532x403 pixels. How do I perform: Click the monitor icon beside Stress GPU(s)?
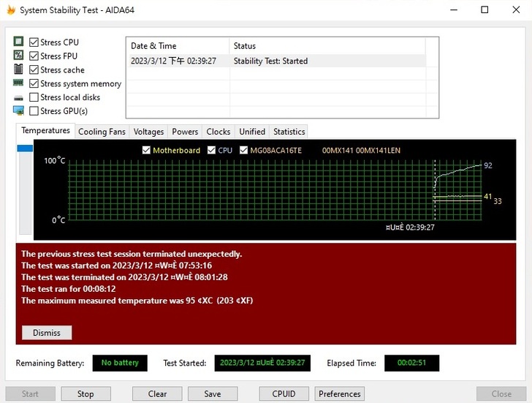click(18, 111)
